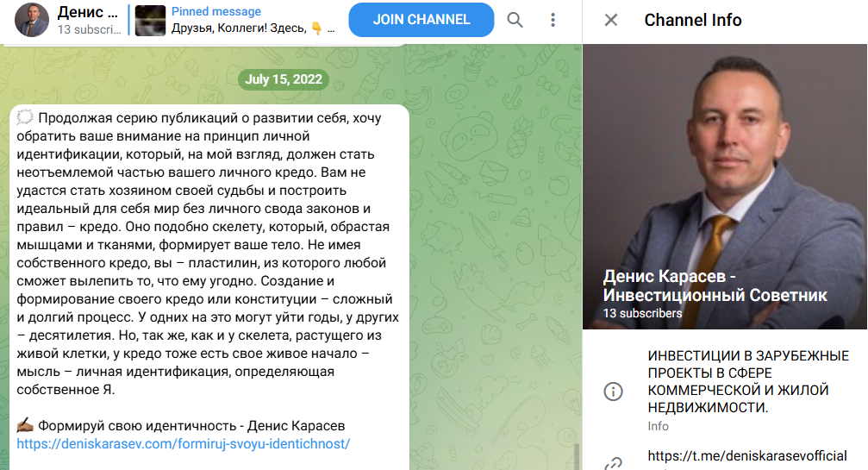The height and width of the screenshot is (470, 868).
Task: Open the pinned message thumbnail image
Action: coord(150,21)
